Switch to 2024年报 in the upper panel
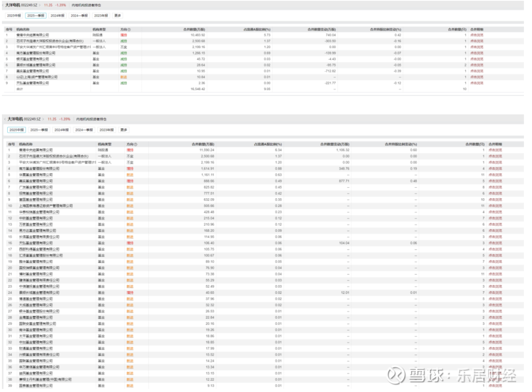The height and width of the screenshot is (392, 532). pyautogui.click(x=57, y=16)
